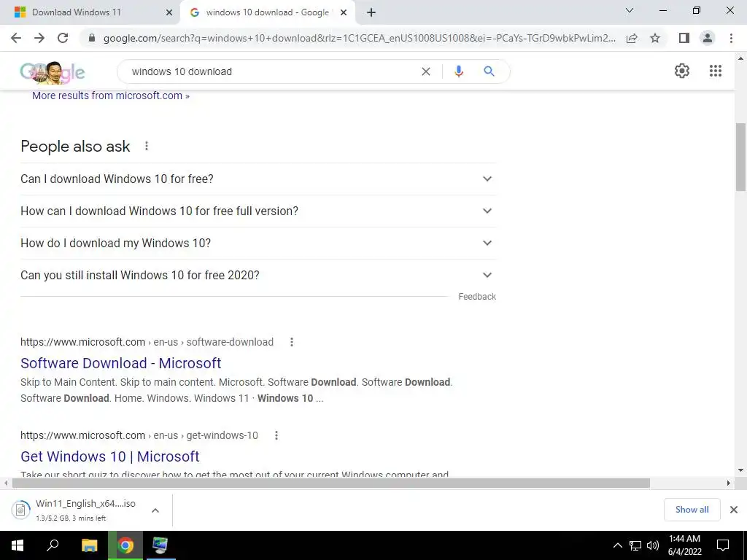The height and width of the screenshot is (560, 747).
Task: Open Chrome side panel
Action: coord(684,38)
